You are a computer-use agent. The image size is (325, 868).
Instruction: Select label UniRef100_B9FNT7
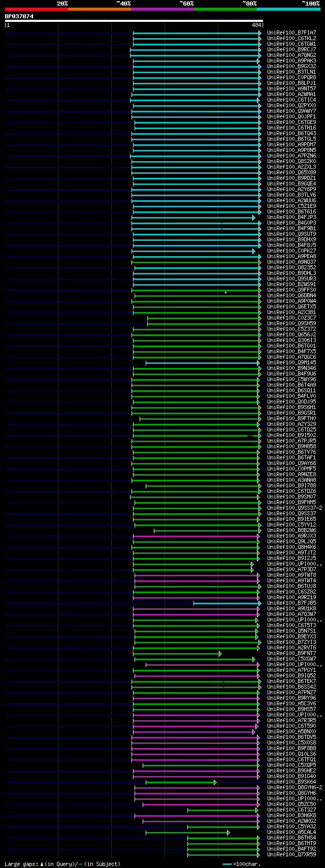pyautogui.click(x=291, y=654)
